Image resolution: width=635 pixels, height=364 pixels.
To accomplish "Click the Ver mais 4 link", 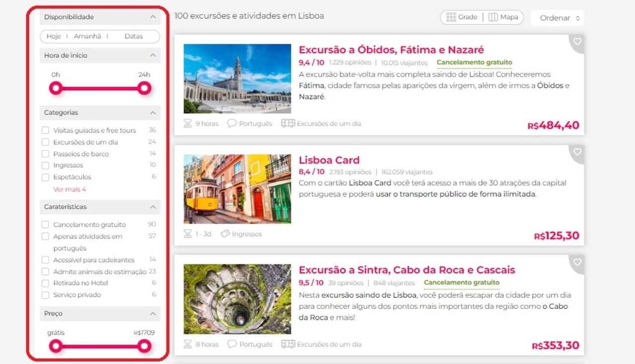I will (69, 189).
